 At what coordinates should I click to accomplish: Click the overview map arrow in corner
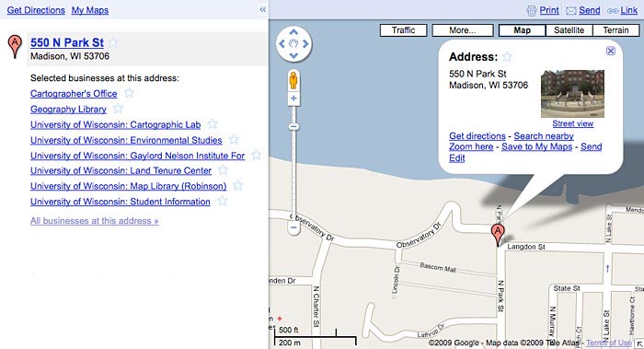coord(640,344)
